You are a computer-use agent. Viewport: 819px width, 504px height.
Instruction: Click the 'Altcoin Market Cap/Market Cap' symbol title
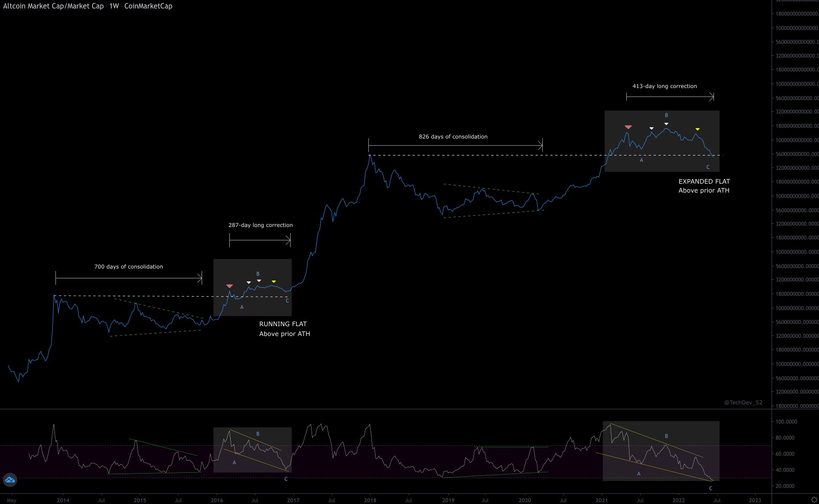click(x=53, y=6)
